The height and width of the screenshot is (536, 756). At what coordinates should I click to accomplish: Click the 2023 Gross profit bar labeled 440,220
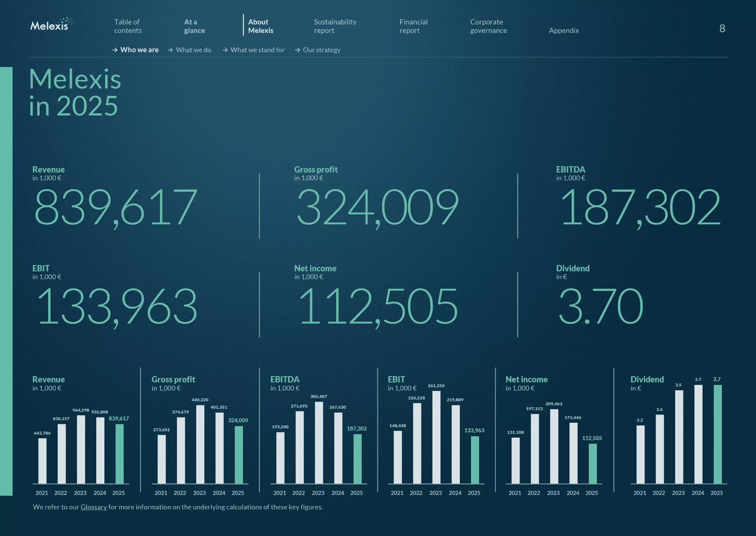click(x=200, y=444)
